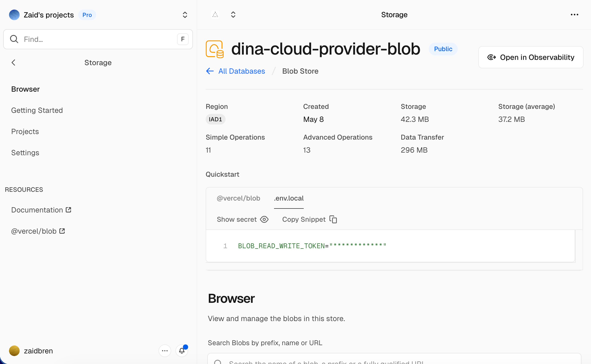Open Getting Started in the sidebar
The width and height of the screenshot is (591, 364).
coord(37,110)
